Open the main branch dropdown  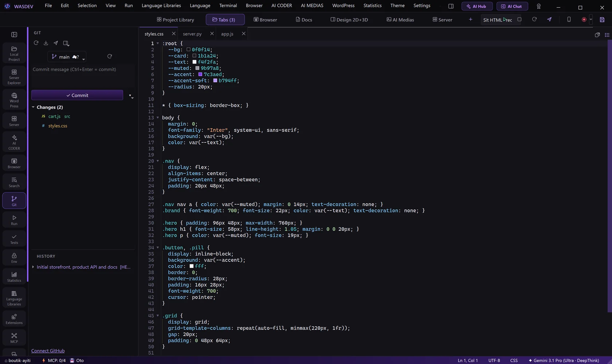click(67, 57)
